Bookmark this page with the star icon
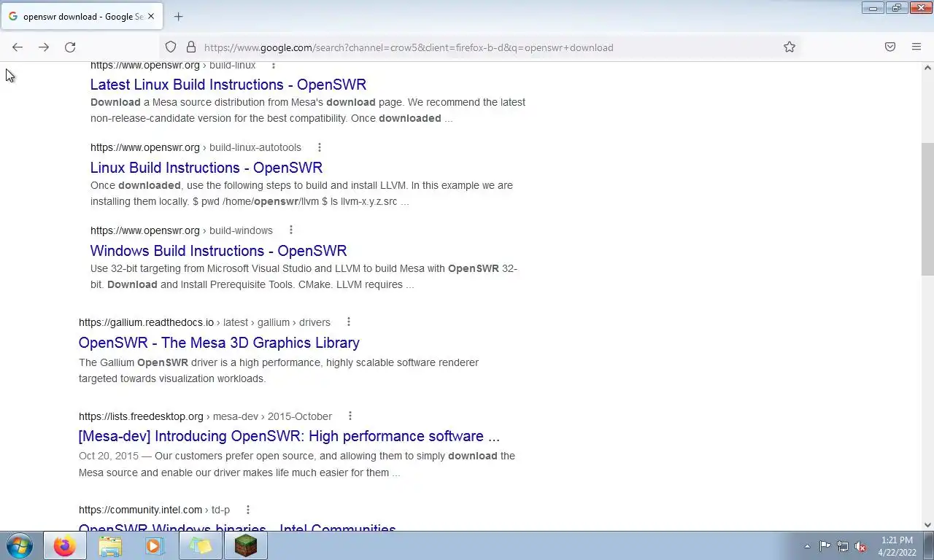934x560 pixels. click(790, 47)
